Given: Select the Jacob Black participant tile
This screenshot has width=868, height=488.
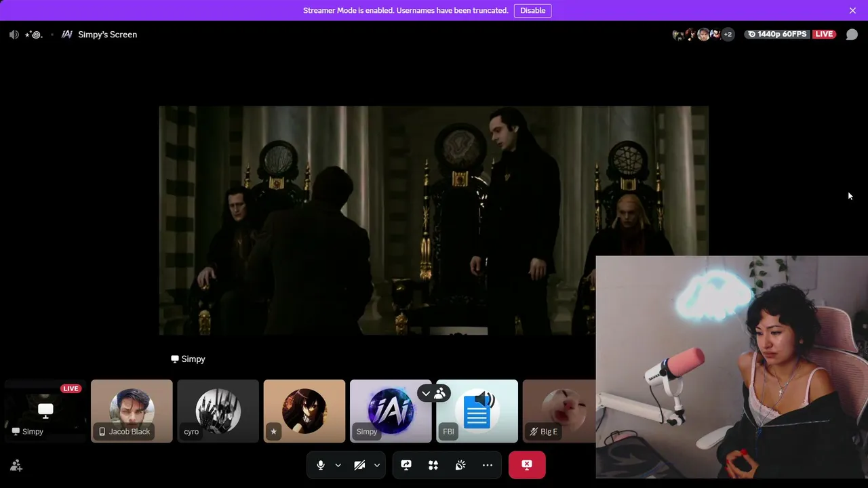Looking at the screenshot, I should coord(132,411).
